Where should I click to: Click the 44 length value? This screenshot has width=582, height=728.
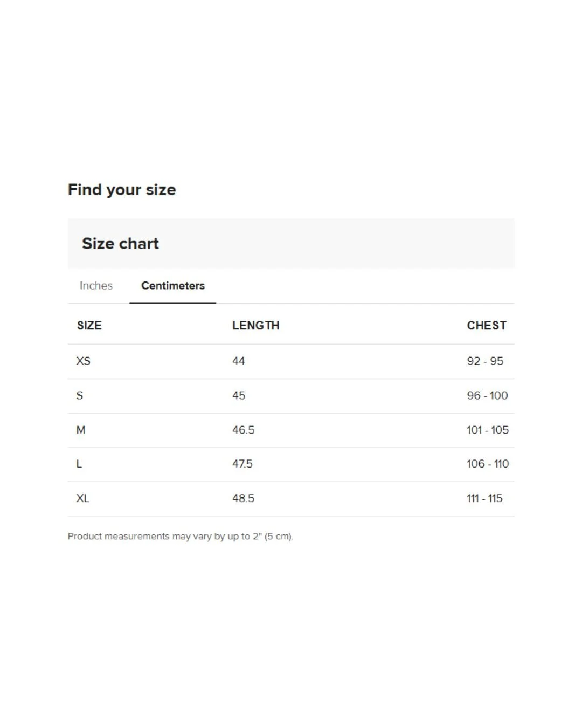[x=239, y=361]
